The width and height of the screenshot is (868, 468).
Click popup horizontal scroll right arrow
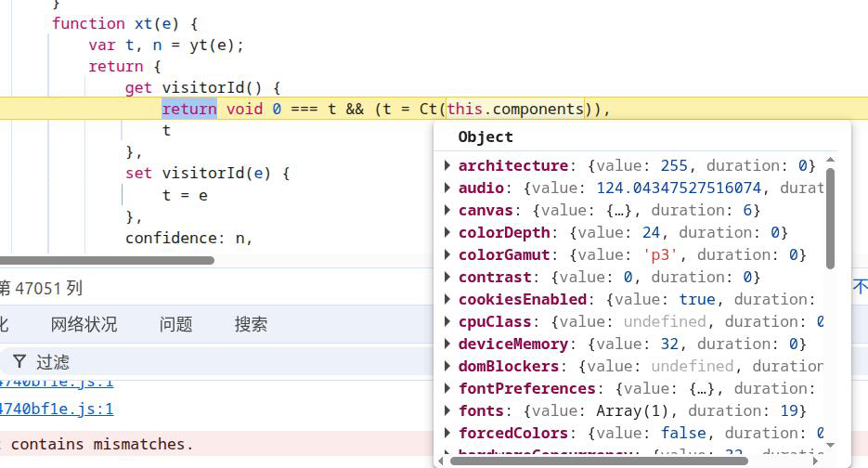815,461
